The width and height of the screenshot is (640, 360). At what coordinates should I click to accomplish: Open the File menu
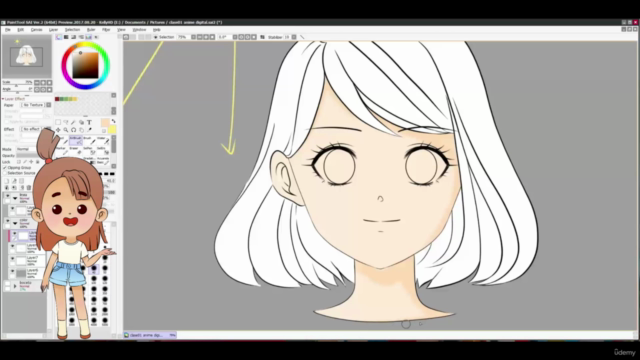point(8,30)
